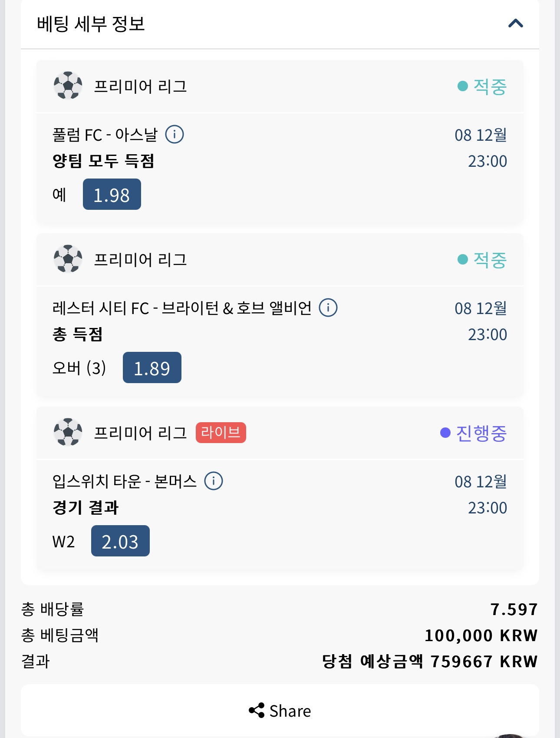Click the 2.03 odds badge
The width and height of the screenshot is (560, 738).
click(120, 541)
